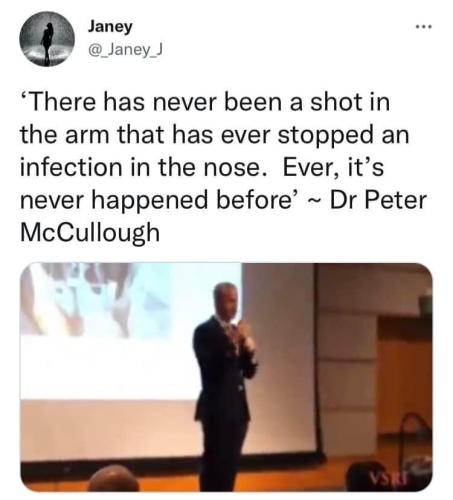Click the audience member's head in the video
The image size is (453, 500).
click(x=112, y=479)
